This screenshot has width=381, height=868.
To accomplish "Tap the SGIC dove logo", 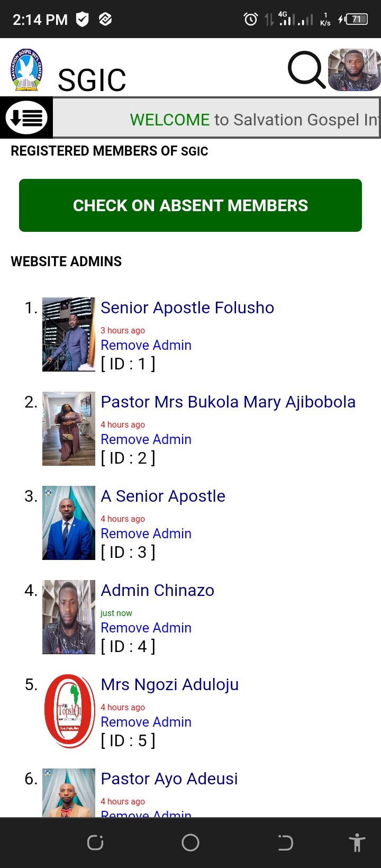I will (x=26, y=70).
